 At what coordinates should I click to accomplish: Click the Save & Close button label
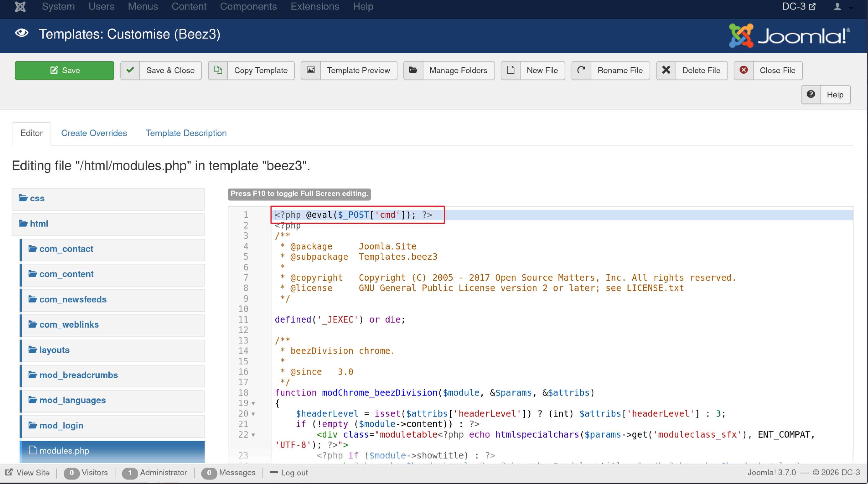170,70
